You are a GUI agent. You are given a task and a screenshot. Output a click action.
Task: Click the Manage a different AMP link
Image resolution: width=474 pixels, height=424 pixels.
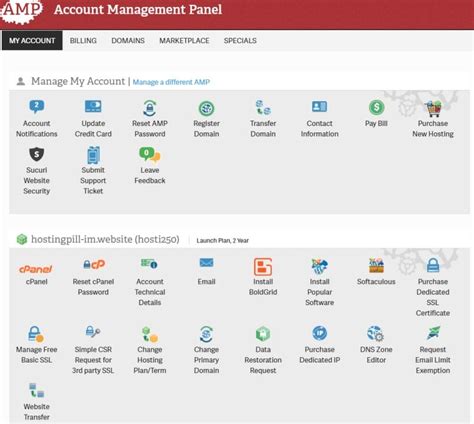[171, 82]
